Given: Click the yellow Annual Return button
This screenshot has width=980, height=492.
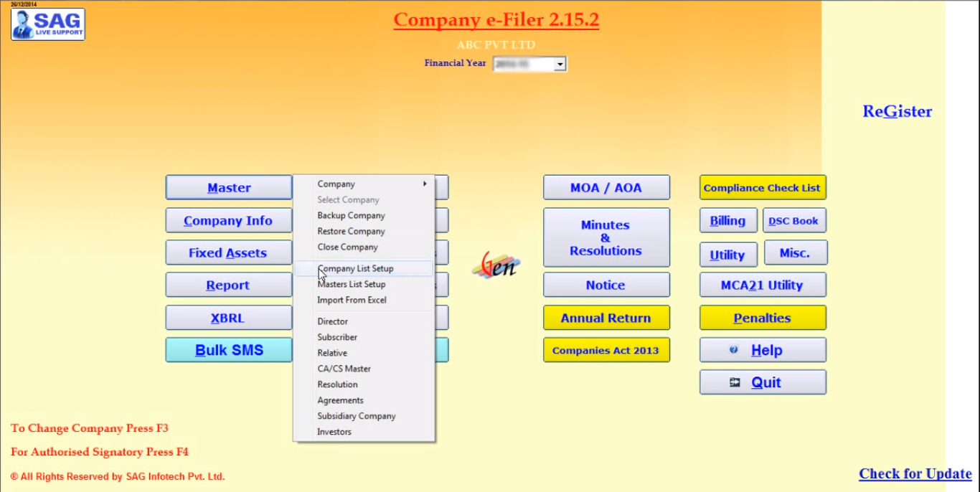Looking at the screenshot, I should click(x=606, y=318).
